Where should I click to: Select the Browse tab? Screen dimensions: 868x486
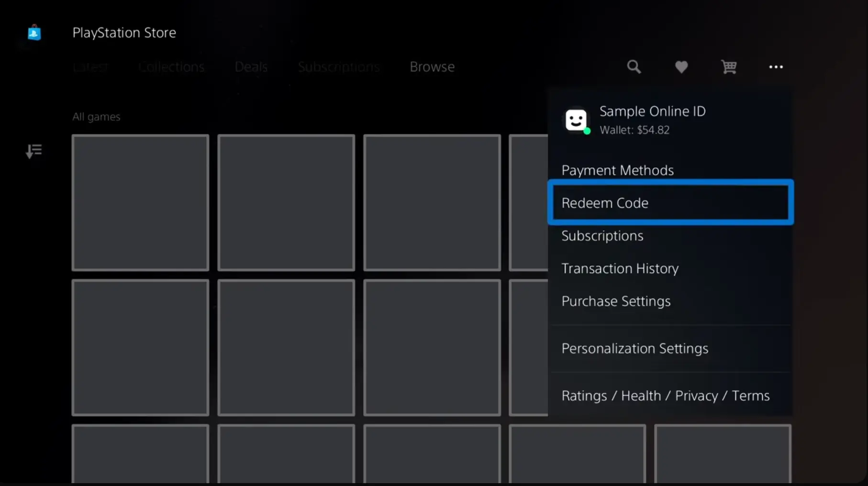pos(432,67)
